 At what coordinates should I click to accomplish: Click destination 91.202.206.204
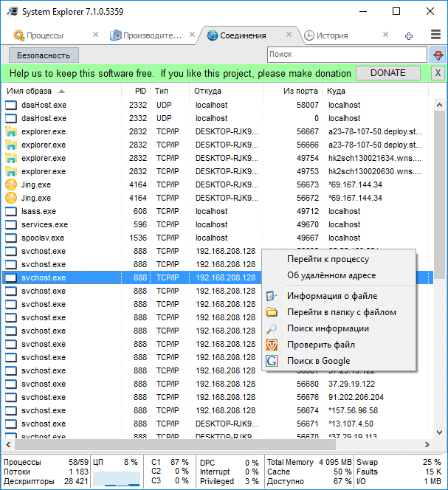[356, 397]
